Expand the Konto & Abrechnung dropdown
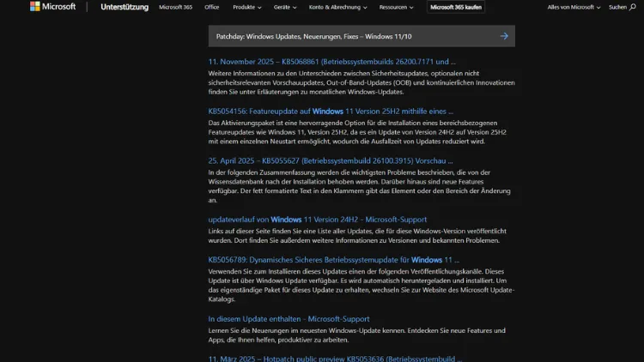 tap(338, 7)
